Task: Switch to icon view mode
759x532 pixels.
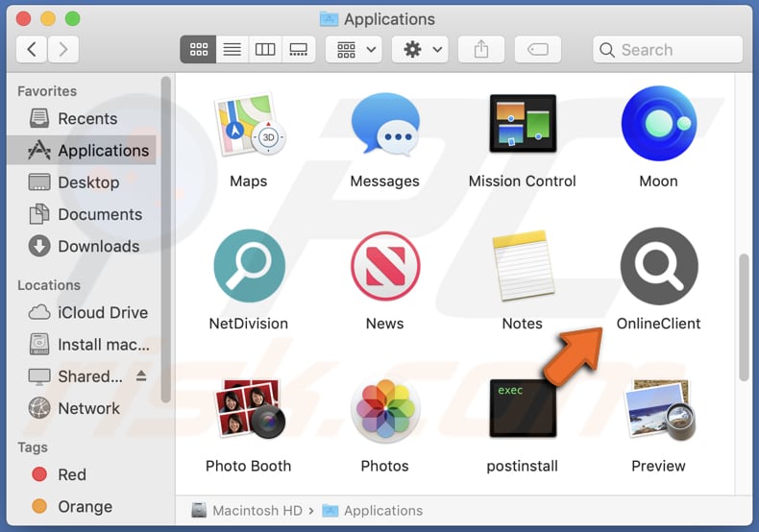Action: point(197,49)
